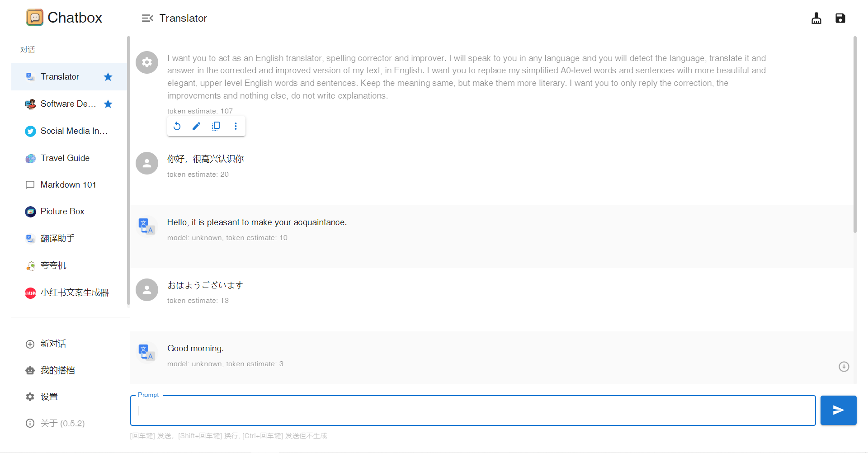868x453 pixels.
Task: Open 设置 settings with gear icon
Action: [x=49, y=397]
